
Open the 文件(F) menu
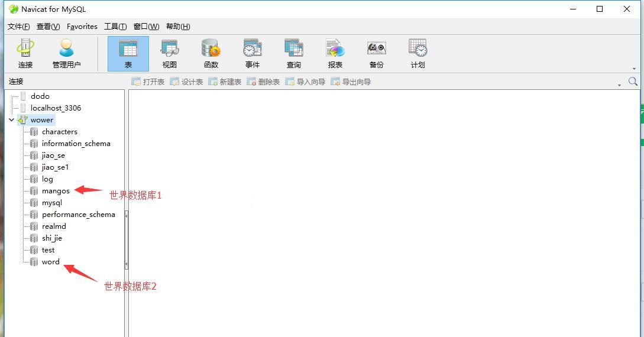[18, 27]
